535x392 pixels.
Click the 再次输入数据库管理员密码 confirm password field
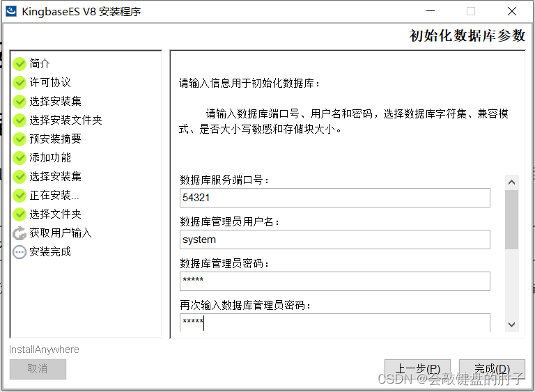coord(334,322)
